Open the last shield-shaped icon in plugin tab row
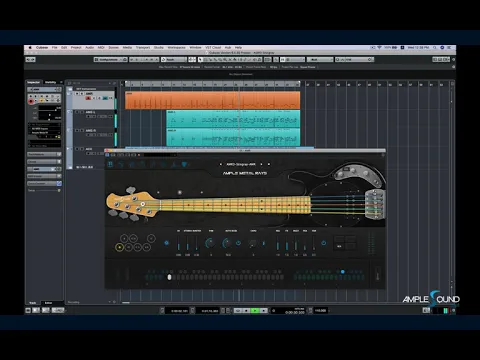This screenshot has width=480, height=360. (x=184, y=164)
